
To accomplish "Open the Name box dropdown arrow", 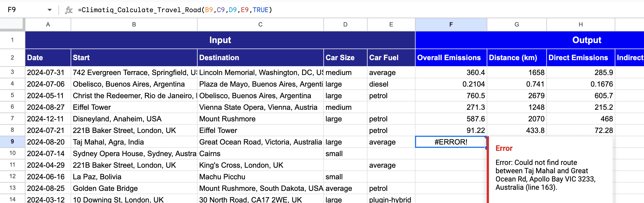I will [x=49, y=10].
